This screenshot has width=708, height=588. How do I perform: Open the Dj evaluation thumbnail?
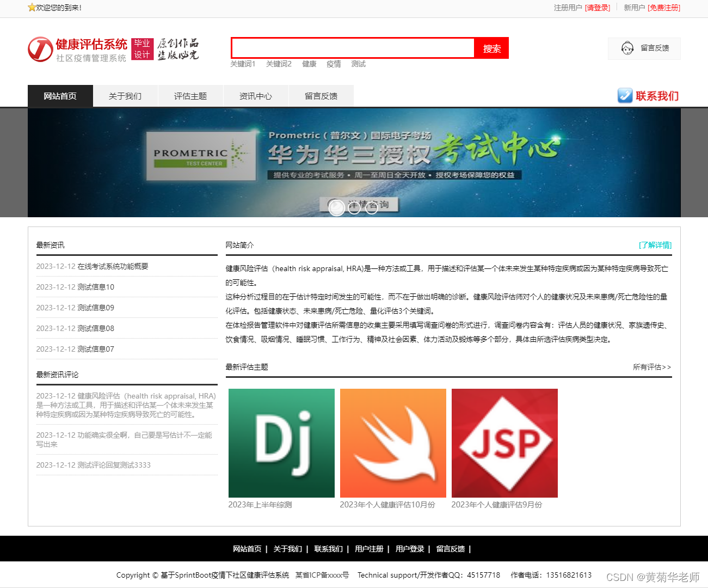281,443
